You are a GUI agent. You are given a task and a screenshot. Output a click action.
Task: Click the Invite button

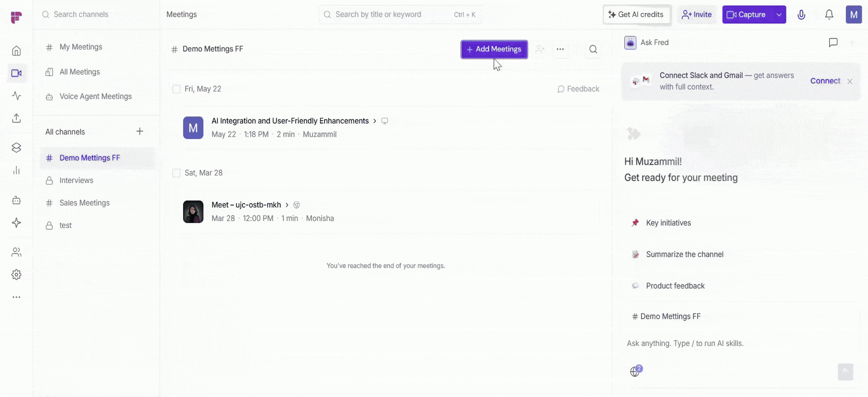[x=697, y=14]
